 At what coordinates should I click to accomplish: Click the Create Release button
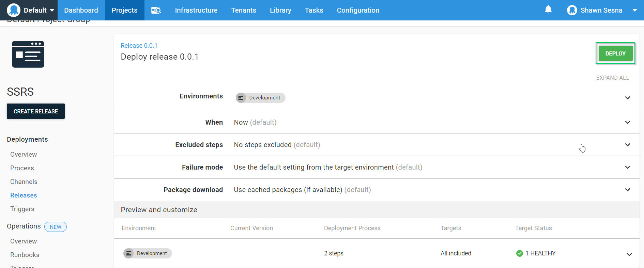tap(36, 111)
